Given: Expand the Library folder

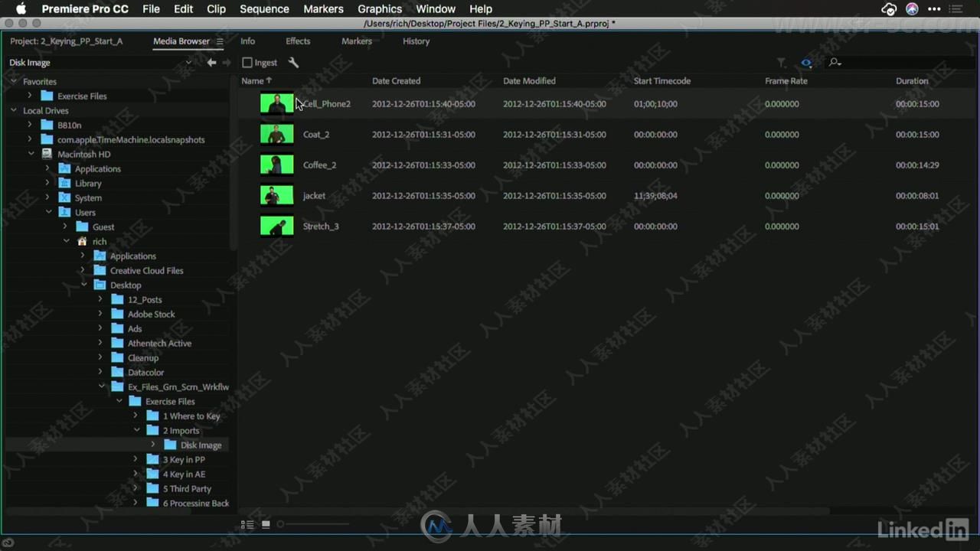Looking at the screenshot, I should click(x=47, y=183).
